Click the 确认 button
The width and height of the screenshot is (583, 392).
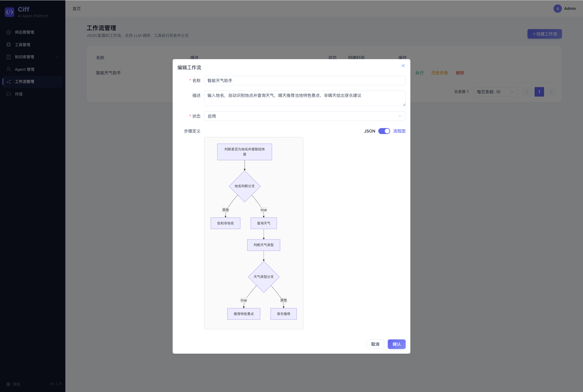tap(397, 344)
